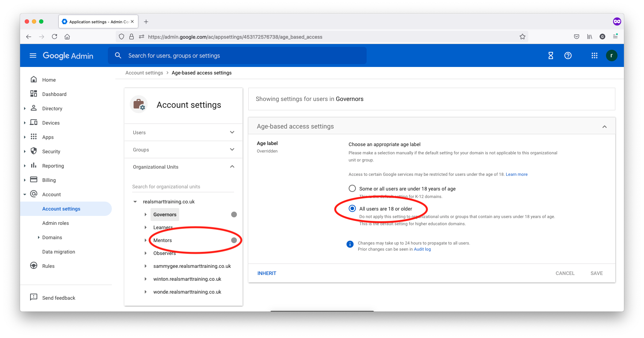Image resolution: width=644 pixels, height=338 pixels.
Task: Open the Learn more link
Action: coord(517,174)
